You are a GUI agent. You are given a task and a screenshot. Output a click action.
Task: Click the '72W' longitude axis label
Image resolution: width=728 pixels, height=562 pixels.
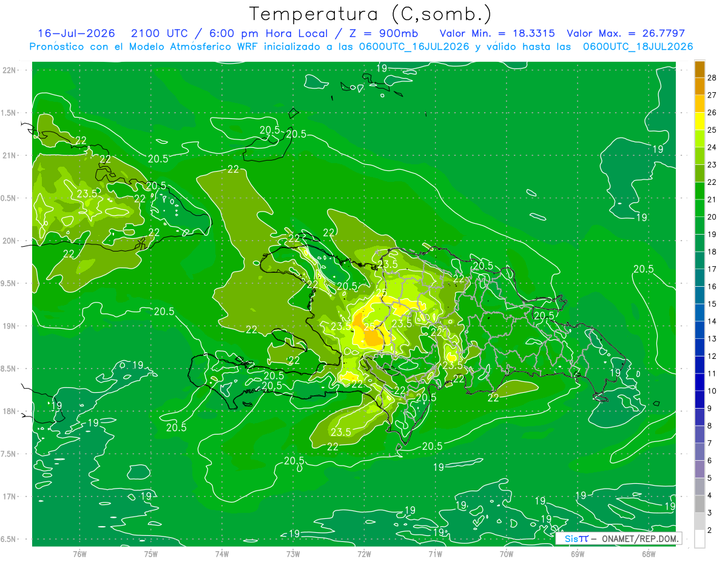(x=364, y=554)
